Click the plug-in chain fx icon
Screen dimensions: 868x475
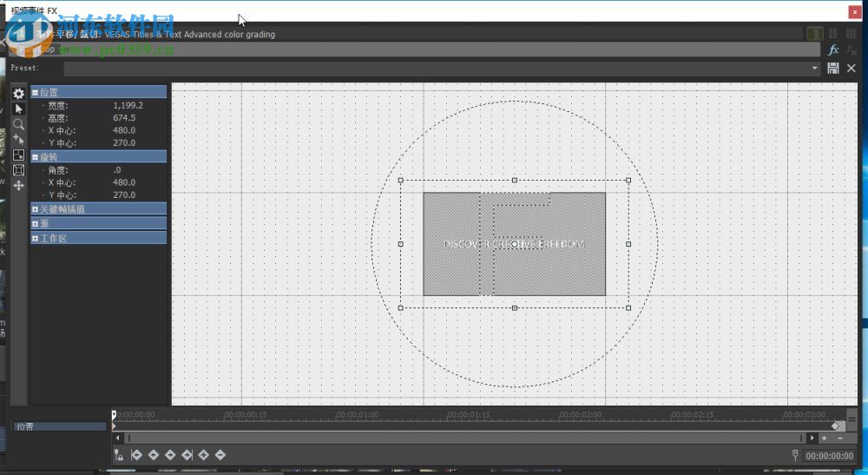(x=833, y=49)
